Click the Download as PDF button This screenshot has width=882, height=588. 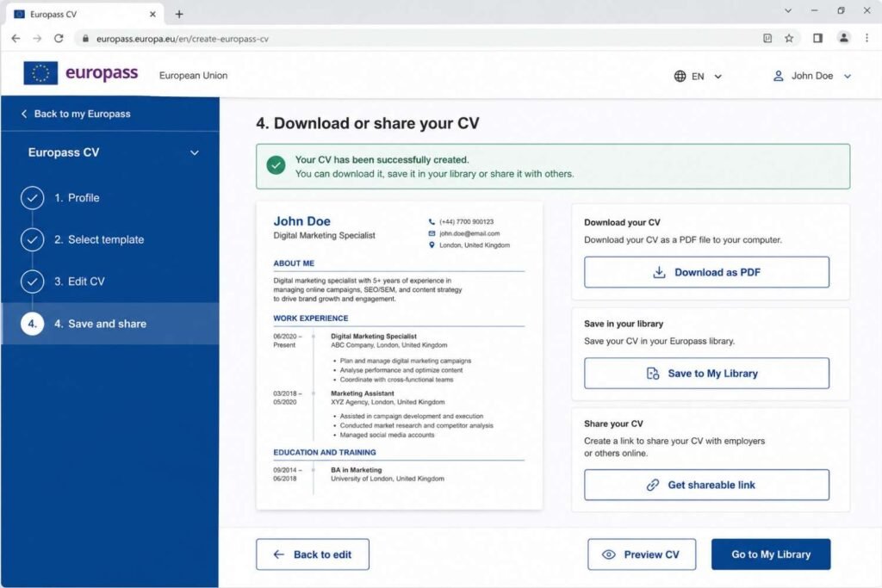point(706,272)
